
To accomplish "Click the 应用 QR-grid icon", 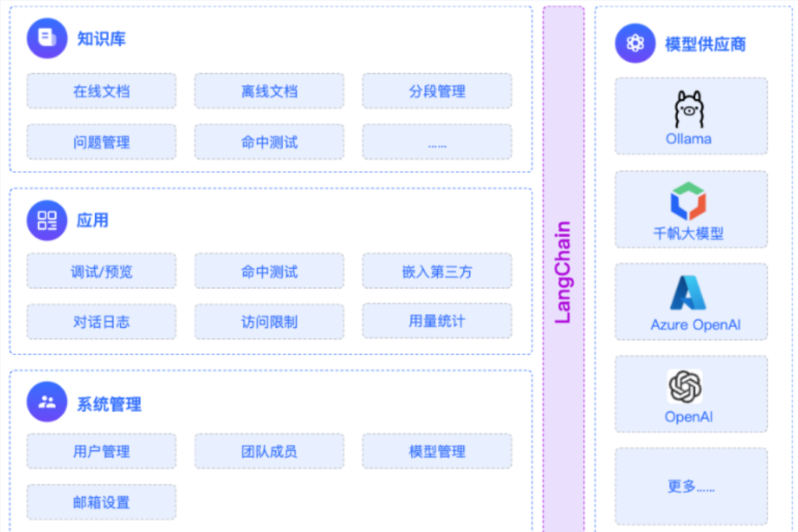I will click(47, 220).
